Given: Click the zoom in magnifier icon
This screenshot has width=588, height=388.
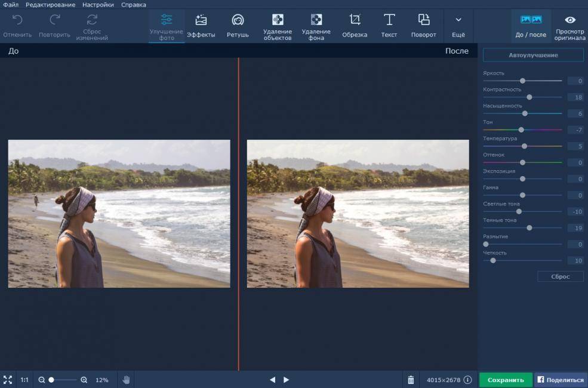Looking at the screenshot, I should [x=84, y=380].
